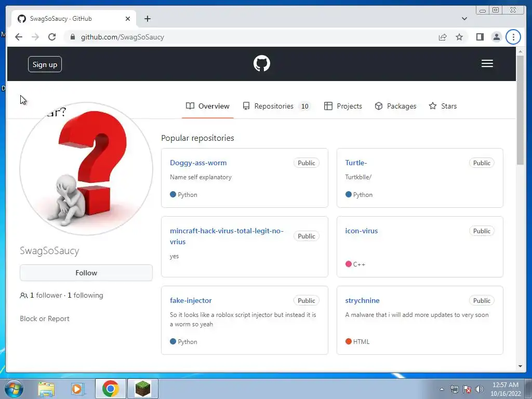The height and width of the screenshot is (399, 532).
Task: Click the SwagSoSaucy username text
Action: coord(49,251)
